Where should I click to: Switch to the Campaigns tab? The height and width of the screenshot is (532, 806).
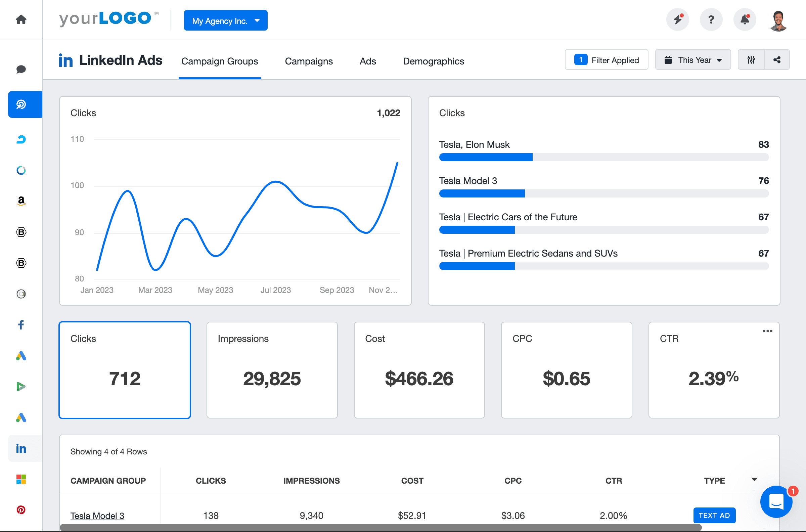tap(309, 61)
